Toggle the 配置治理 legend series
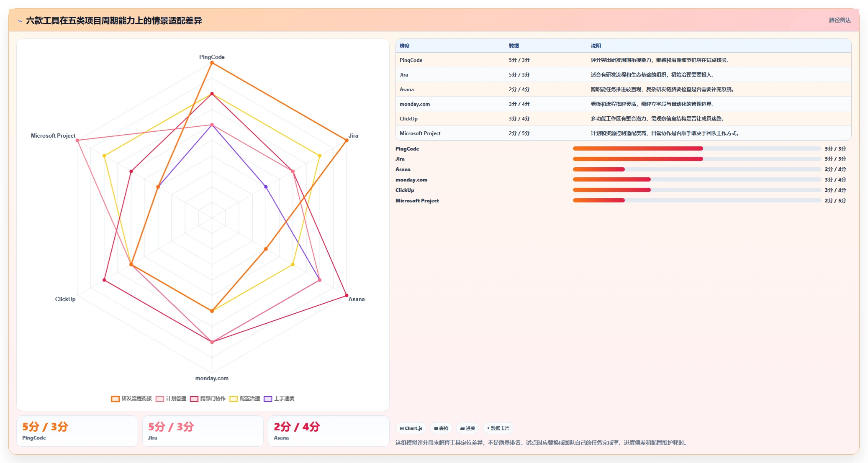Screen dimensions: 868x463 coord(244,399)
